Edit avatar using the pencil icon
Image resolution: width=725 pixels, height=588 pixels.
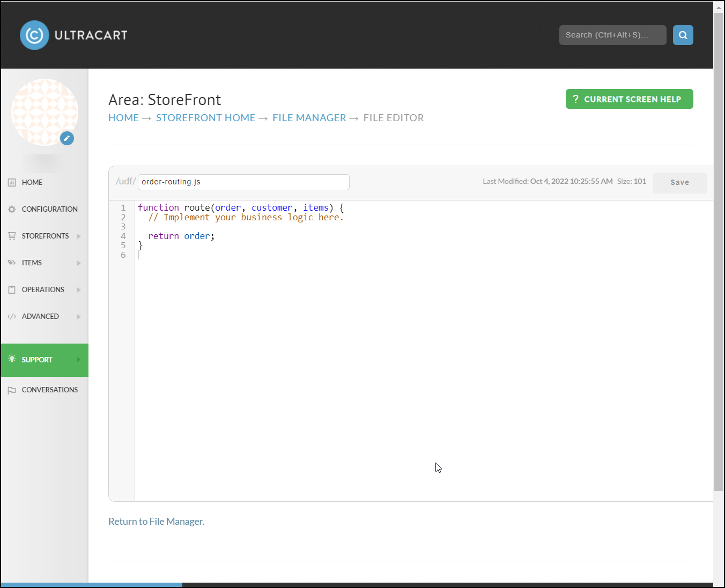pyautogui.click(x=67, y=138)
